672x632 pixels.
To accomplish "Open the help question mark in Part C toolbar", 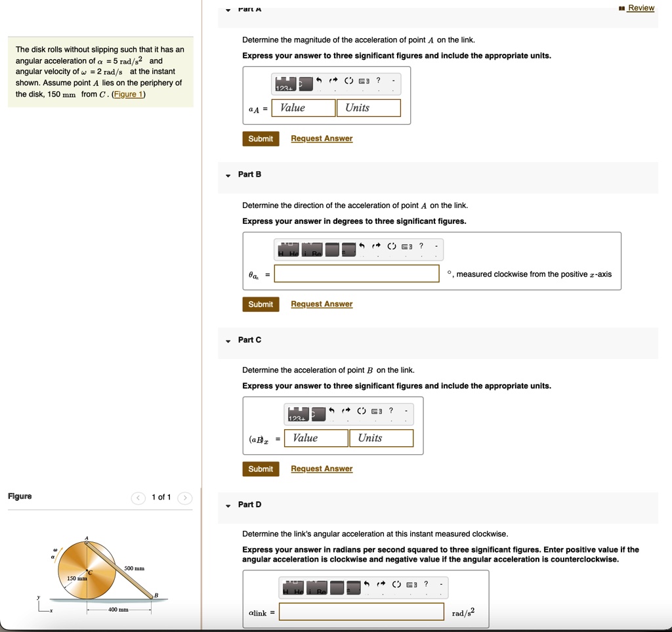I will tap(391, 410).
